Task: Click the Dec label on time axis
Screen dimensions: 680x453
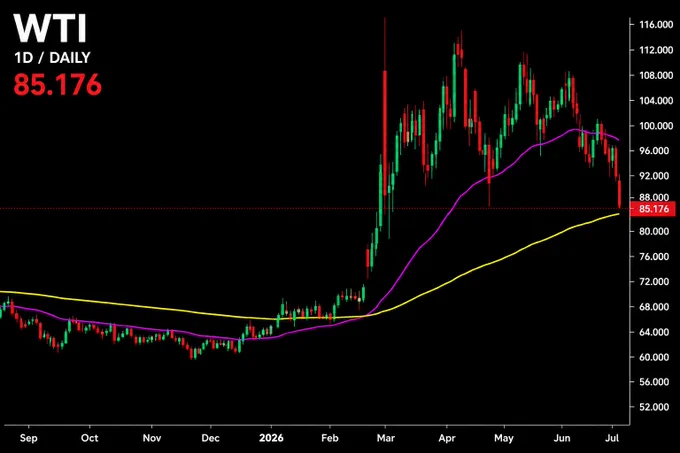Action: (210, 438)
